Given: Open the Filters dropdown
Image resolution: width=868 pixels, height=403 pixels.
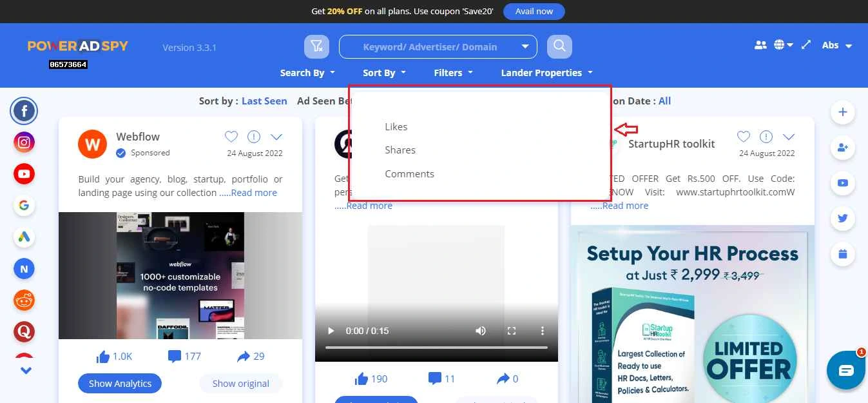Looking at the screenshot, I should 453,72.
